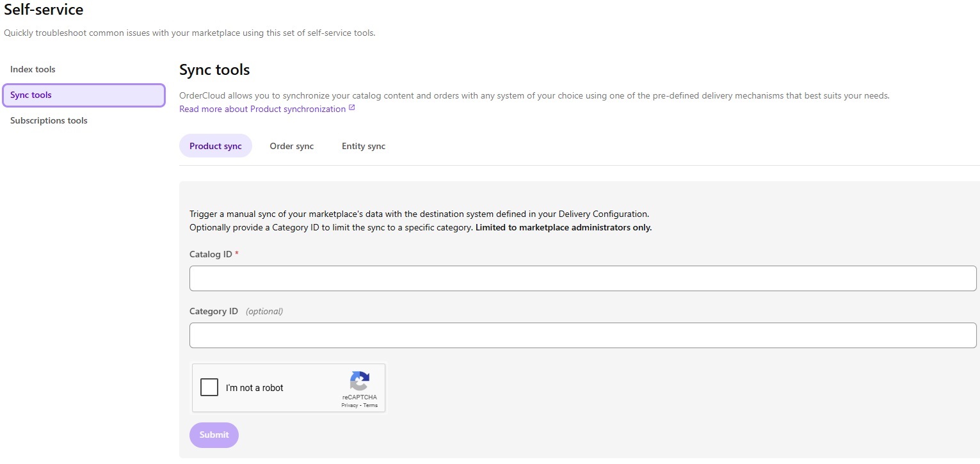Open the Entity sync tab
Image resolution: width=980 pixels, height=464 pixels.
click(x=363, y=146)
